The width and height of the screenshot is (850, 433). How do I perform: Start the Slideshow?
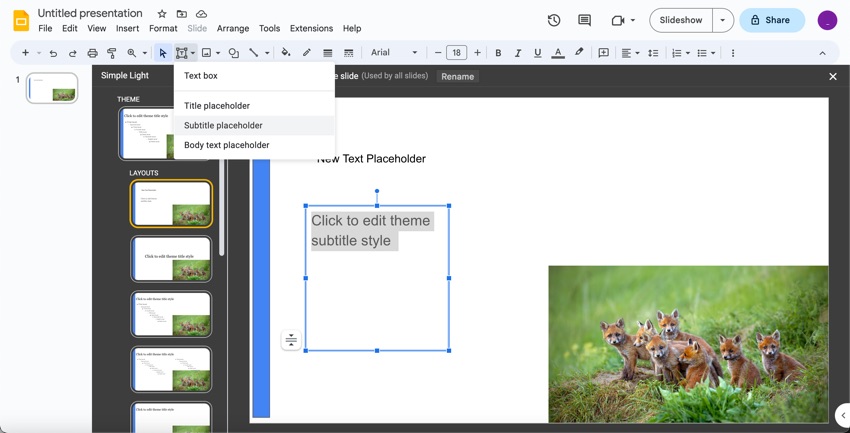[x=681, y=20]
